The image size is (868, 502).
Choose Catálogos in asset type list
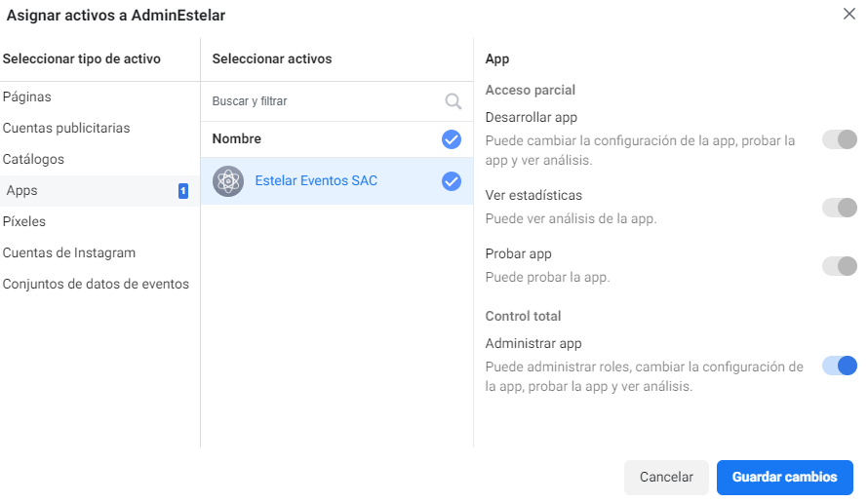point(33,160)
